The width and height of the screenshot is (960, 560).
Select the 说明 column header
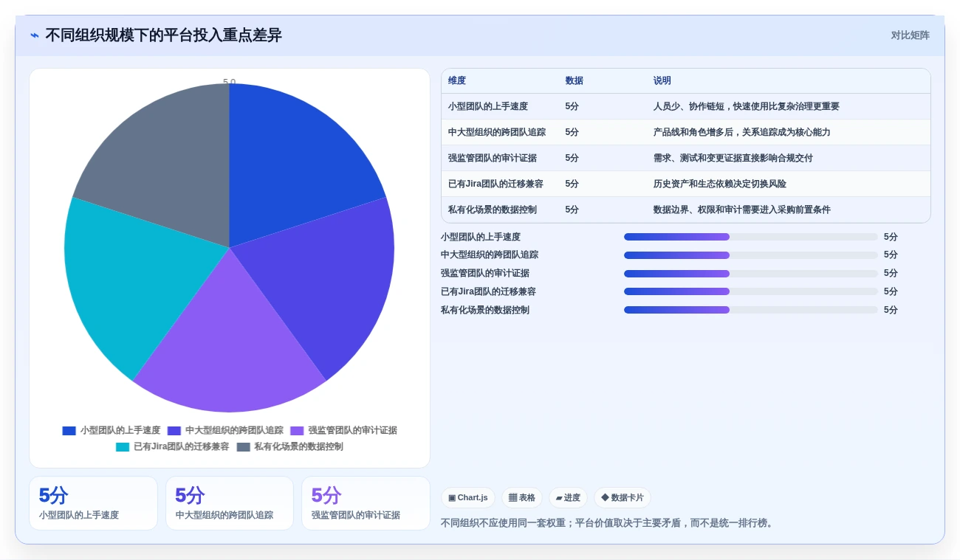coord(662,81)
